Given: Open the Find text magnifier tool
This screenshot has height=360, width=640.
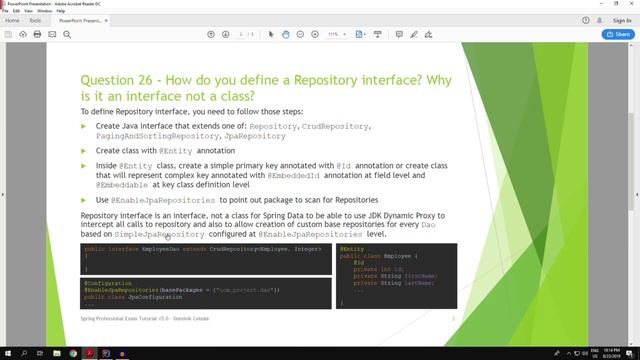Looking at the screenshot, I should pyautogui.click(x=67, y=35).
